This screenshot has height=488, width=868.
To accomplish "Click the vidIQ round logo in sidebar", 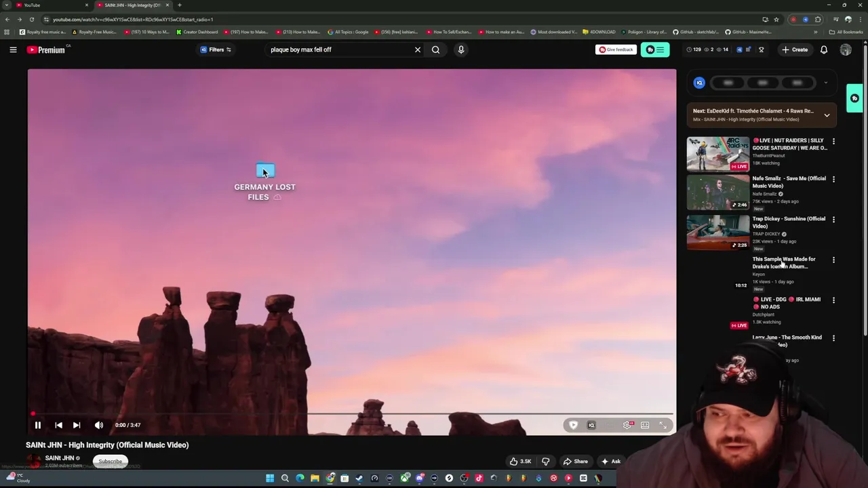I will click(x=699, y=83).
